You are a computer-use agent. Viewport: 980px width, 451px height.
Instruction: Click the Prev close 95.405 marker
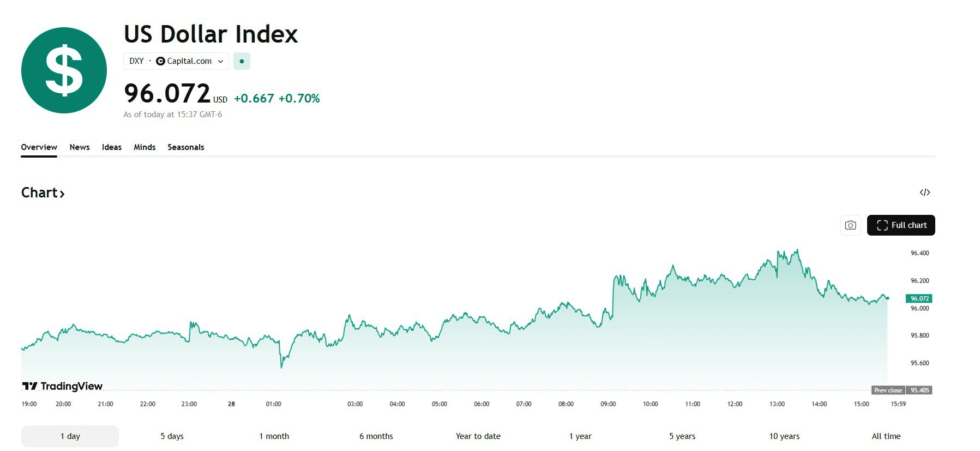(x=901, y=390)
